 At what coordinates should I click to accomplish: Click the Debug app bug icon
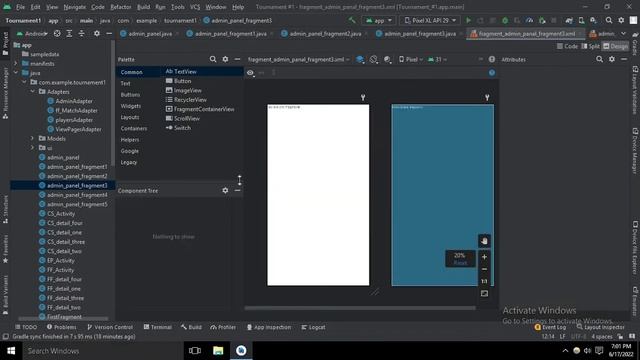click(505, 20)
